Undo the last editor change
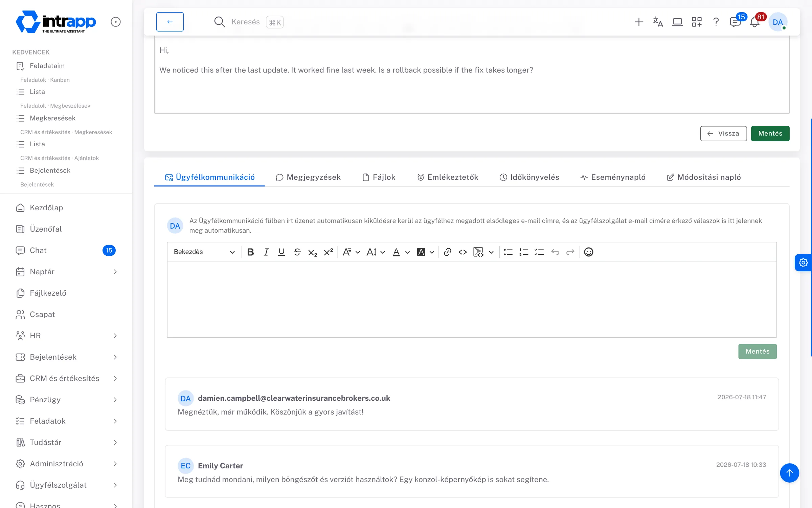This screenshot has width=812, height=508. coord(555,252)
